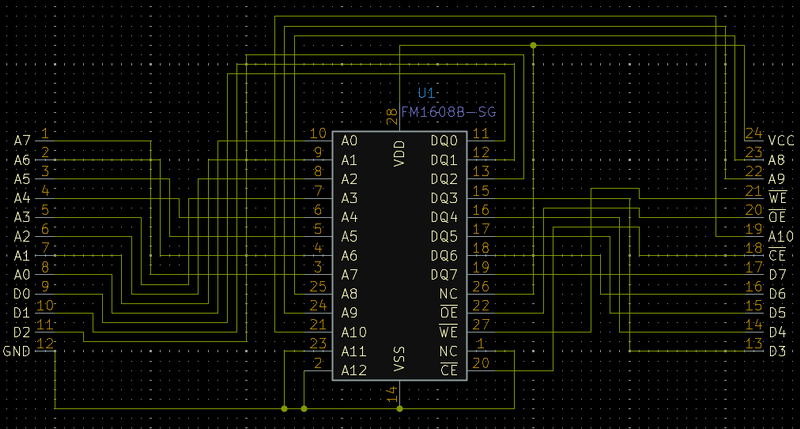Select the DQ0 pin name

click(444, 141)
